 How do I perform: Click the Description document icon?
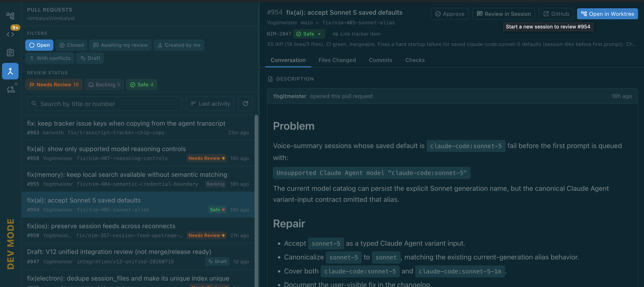tap(270, 79)
